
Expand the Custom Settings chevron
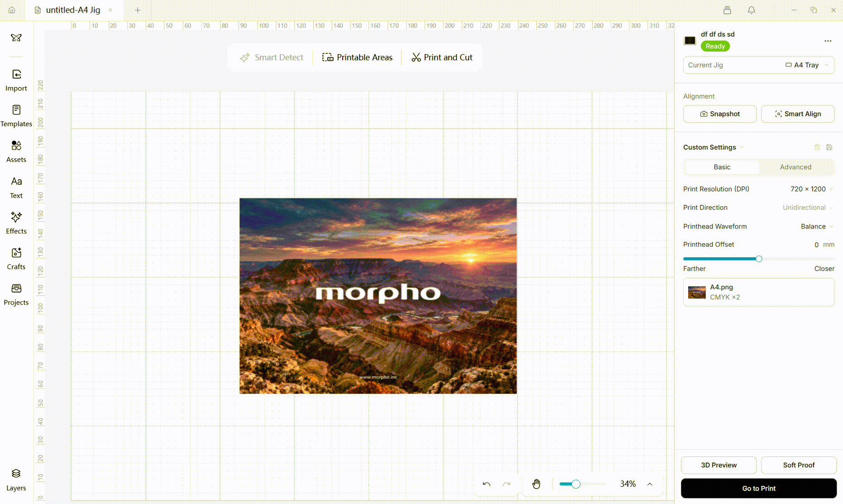tap(742, 147)
